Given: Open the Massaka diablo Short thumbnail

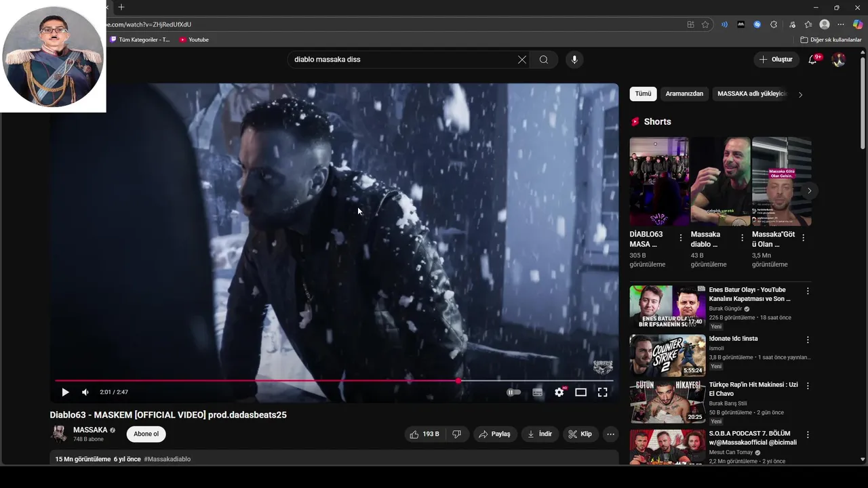Looking at the screenshot, I should pyautogui.click(x=720, y=181).
